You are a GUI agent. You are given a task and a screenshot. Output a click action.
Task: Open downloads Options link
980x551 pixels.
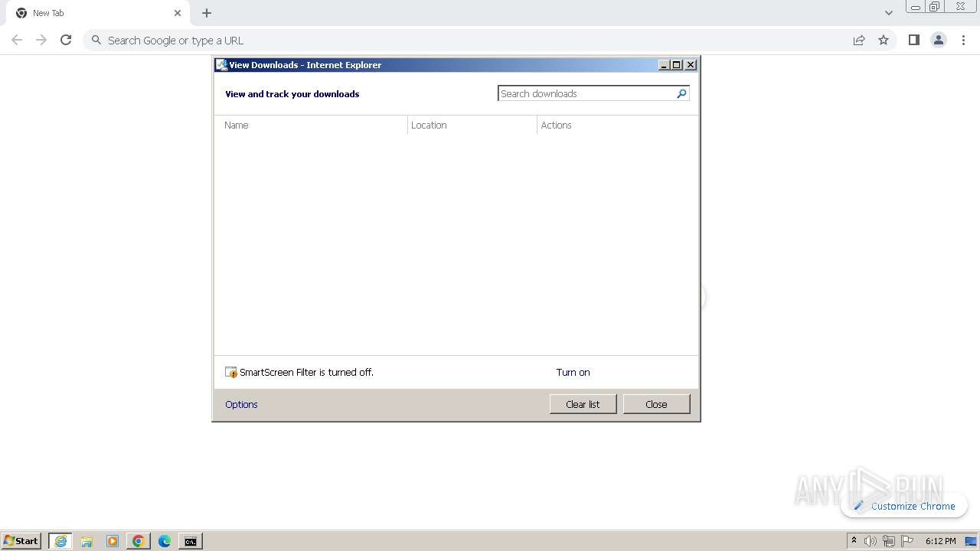pyautogui.click(x=241, y=404)
